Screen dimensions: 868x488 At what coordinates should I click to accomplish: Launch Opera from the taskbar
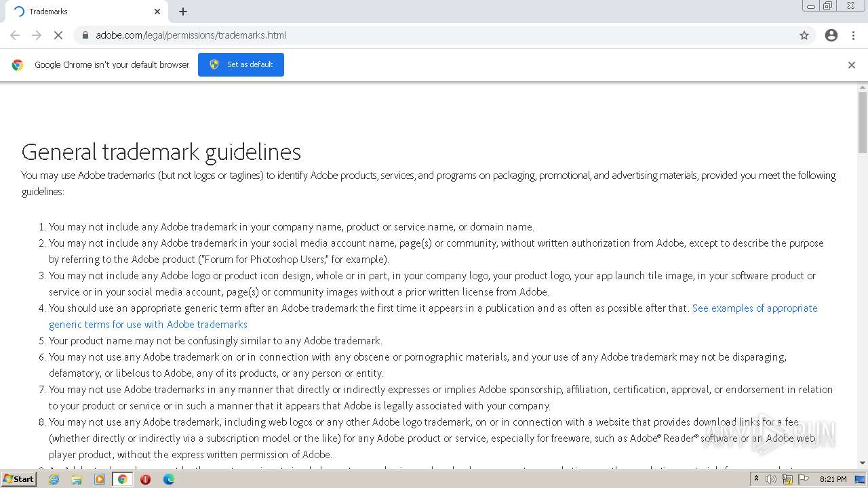(145, 479)
